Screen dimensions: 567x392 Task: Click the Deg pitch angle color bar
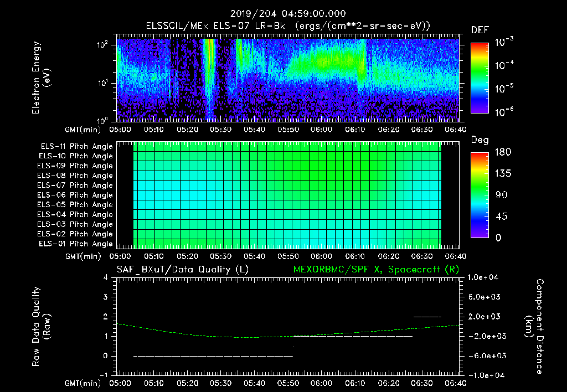(x=480, y=195)
